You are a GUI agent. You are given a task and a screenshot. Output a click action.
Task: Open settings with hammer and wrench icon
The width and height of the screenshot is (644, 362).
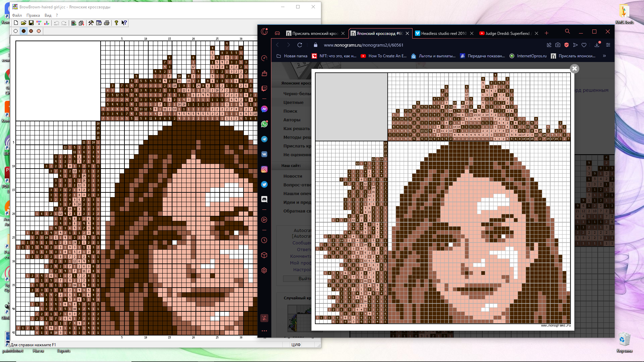[x=91, y=23]
